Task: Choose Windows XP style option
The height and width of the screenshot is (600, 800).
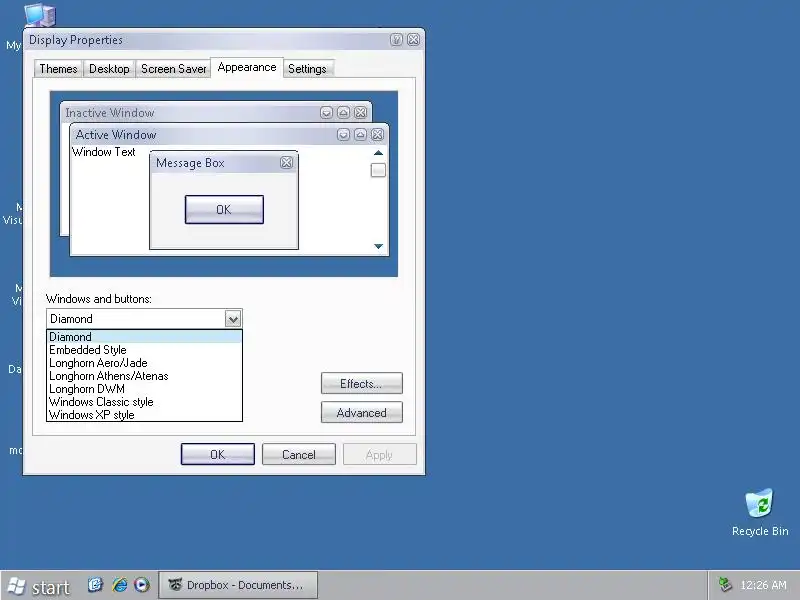Action: tap(144, 415)
